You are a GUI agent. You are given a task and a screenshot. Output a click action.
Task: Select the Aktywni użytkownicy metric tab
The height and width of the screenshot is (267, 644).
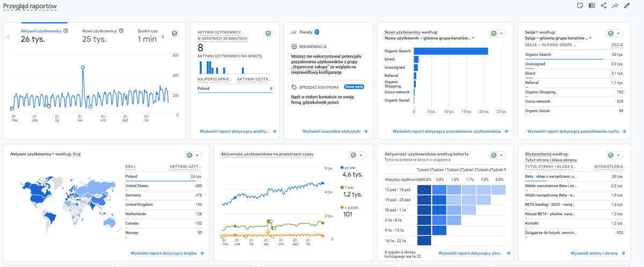(41, 31)
